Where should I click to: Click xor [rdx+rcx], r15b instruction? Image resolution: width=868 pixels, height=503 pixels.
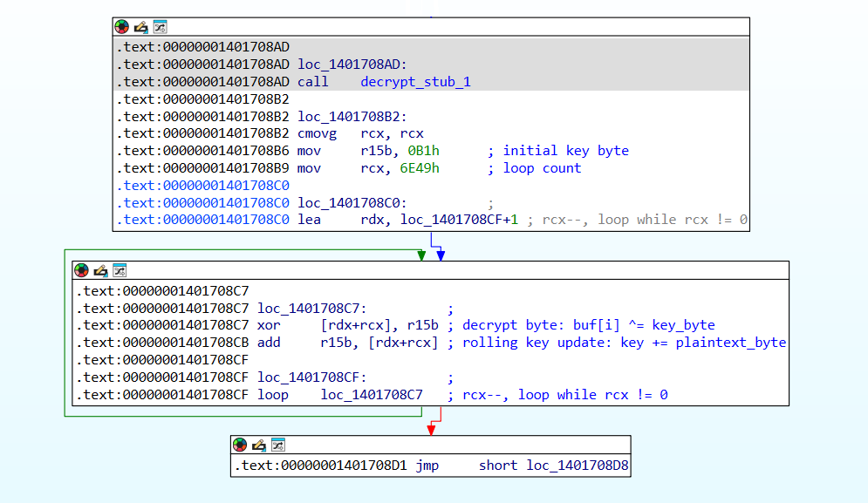pyautogui.click(x=348, y=325)
